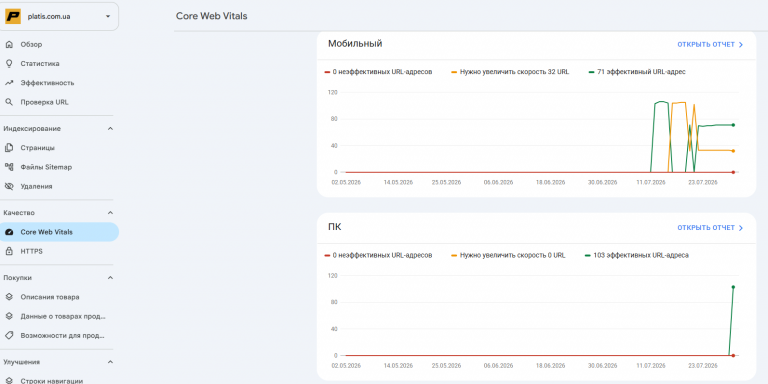Collapse the Индексирование section
This screenshot has height=384, width=768.
110,129
